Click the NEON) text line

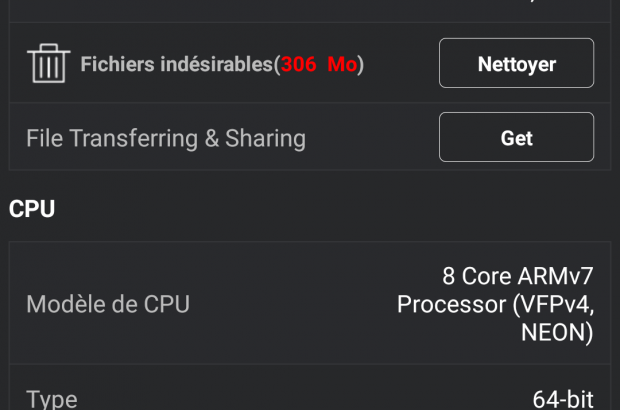click(557, 333)
